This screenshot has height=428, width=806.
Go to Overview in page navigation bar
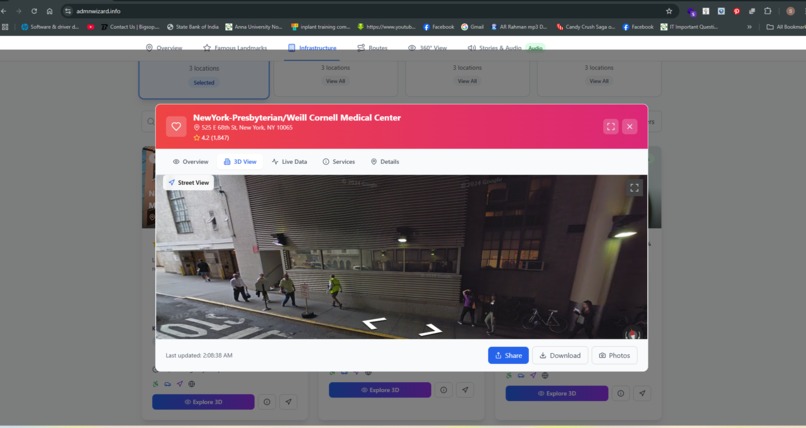(164, 48)
